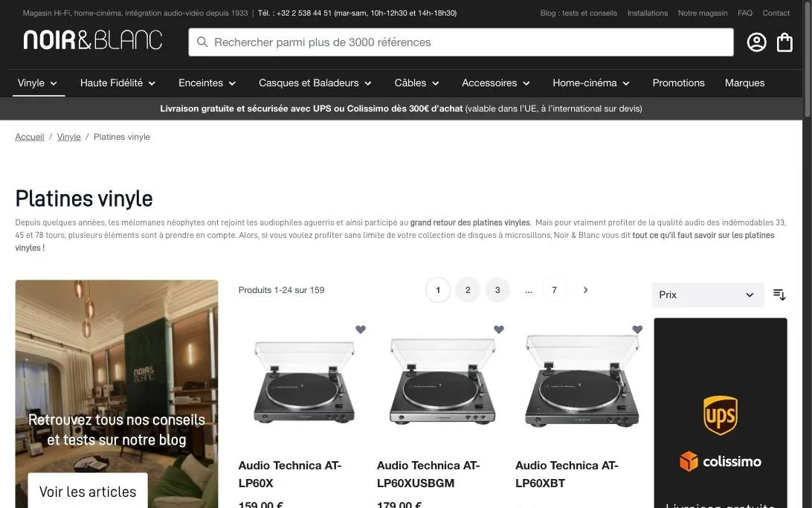Add Audio Technica AT-LP60X to wishlist heart
Screen dimensions: 812x508
[x=361, y=329]
